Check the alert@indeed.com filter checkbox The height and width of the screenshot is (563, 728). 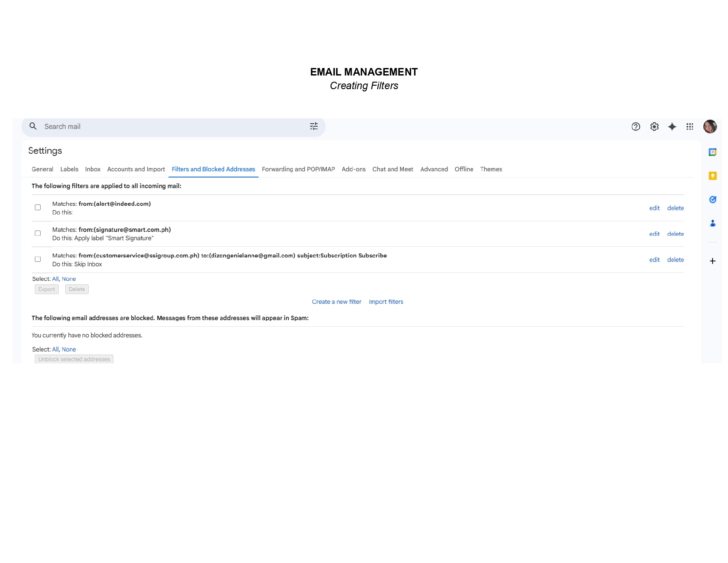click(x=38, y=208)
